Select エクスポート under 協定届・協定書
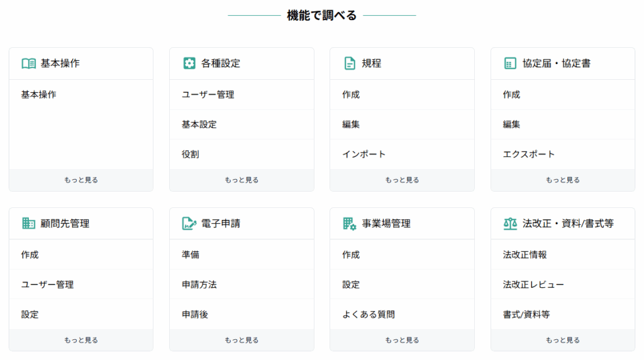 tap(563, 155)
